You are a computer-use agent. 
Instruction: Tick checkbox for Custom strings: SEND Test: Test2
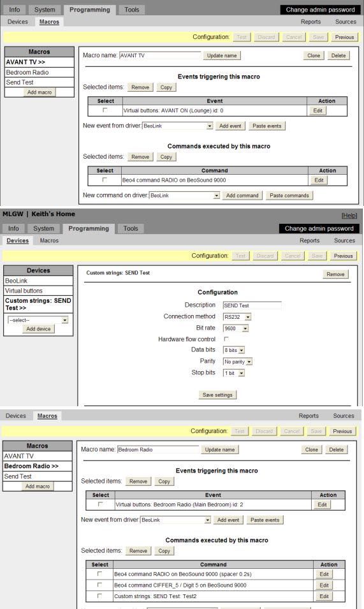coord(99,596)
